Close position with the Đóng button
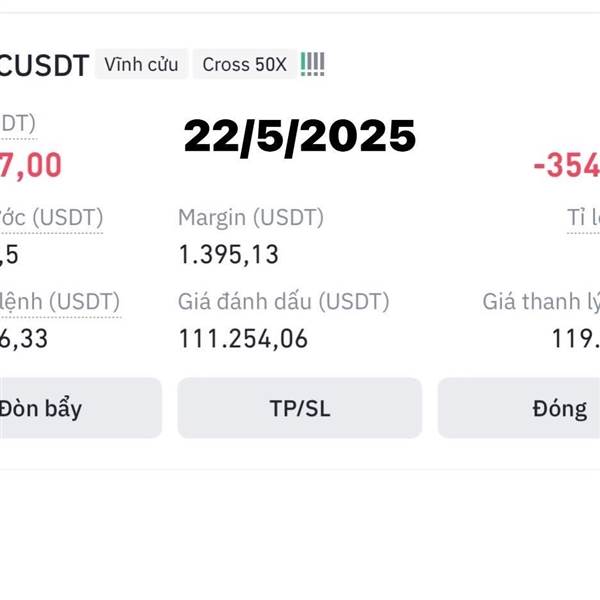600x600 pixels. click(x=519, y=408)
